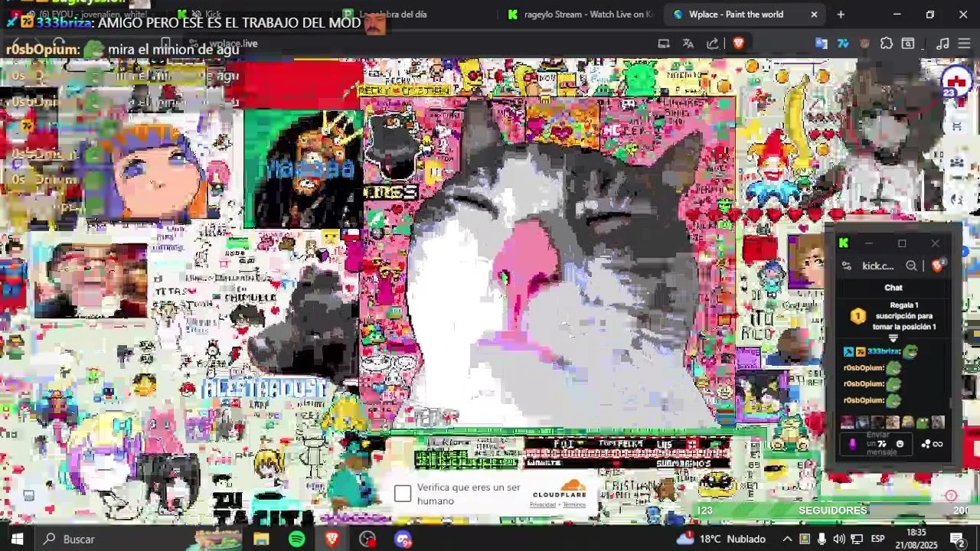Open the Cloudflare Términos link
The height and width of the screenshot is (551, 980).
(574, 505)
